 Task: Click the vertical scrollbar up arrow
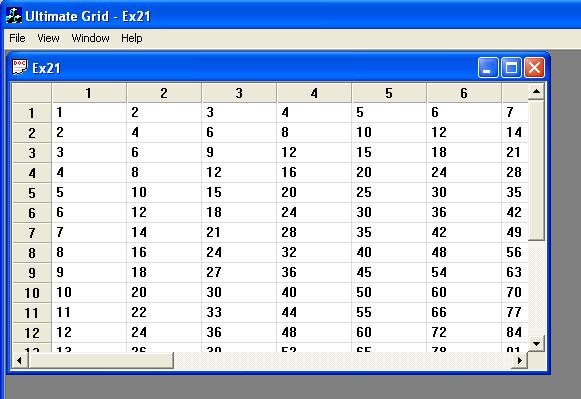point(536,91)
